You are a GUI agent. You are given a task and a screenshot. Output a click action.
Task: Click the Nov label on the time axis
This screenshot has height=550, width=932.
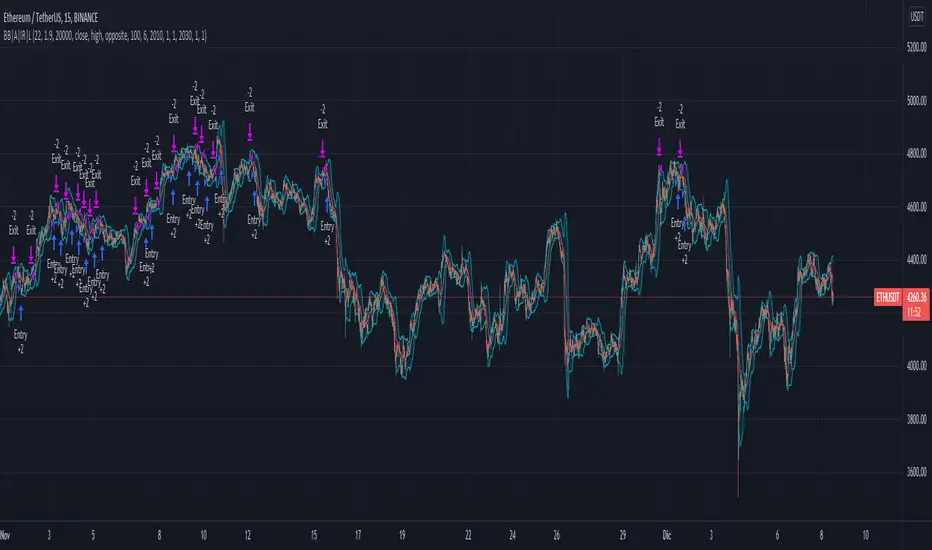click(5, 535)
